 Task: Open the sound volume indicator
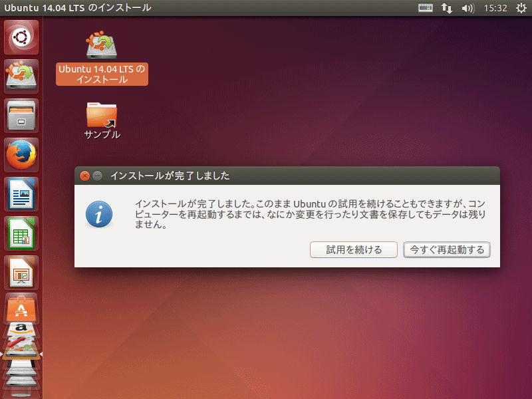pyautogui.click(x=468, y=8)
